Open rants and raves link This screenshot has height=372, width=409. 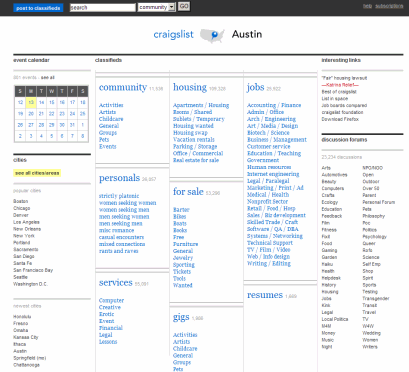[x=119, y=251]
